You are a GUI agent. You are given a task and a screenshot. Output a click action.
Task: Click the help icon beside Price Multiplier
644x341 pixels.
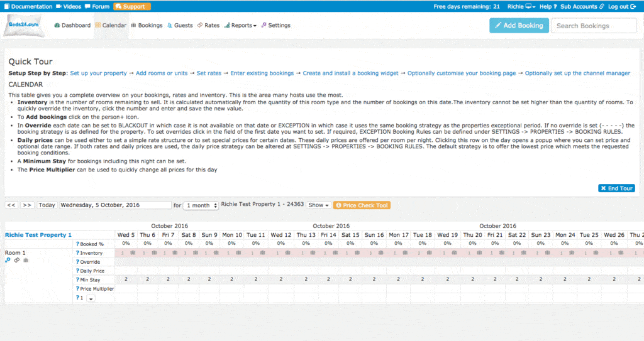tap(77, 289)
